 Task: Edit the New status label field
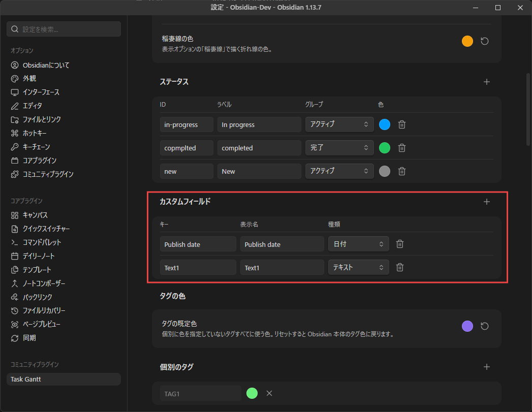(x=259, y=171)
